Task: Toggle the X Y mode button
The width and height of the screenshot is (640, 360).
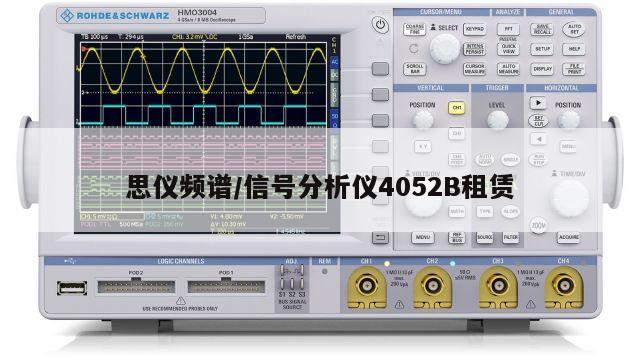Action: (422, 147)
